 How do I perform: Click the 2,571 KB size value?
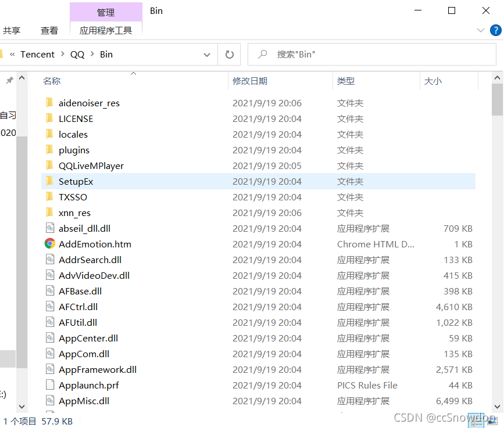point(454,369)
